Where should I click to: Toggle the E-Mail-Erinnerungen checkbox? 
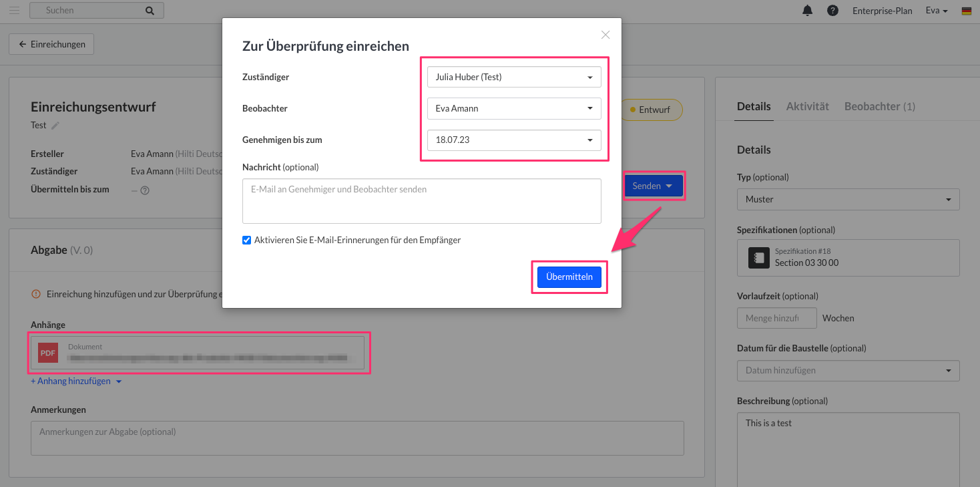(x=246, y=240)
